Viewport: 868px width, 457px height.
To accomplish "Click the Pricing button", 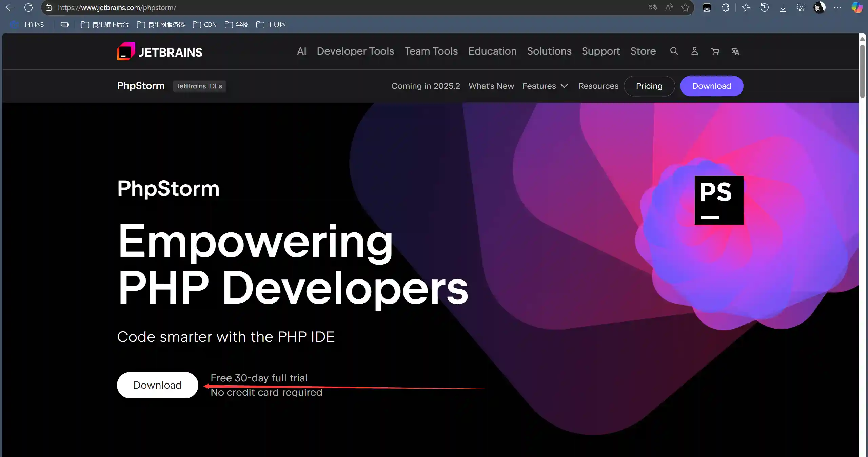I will pos(649,86).
